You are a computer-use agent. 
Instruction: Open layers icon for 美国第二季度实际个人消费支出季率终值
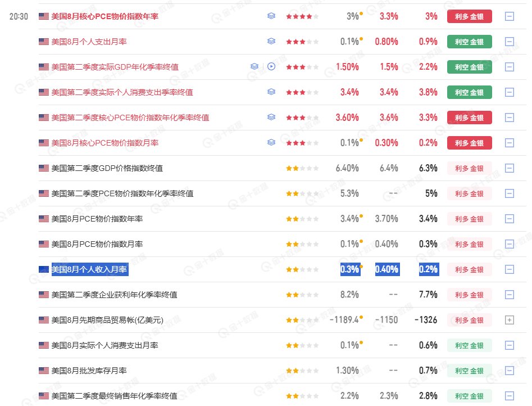(271, 92)
